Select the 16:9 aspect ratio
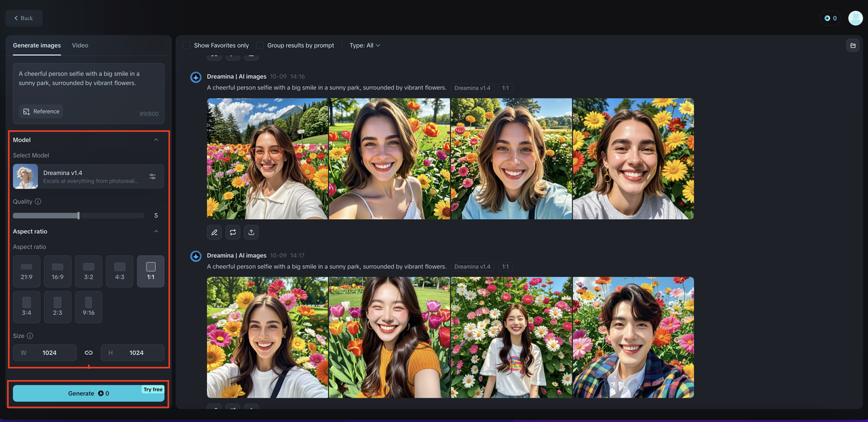The width and height of the screenshot is (868, 422). pyautogui.click(x=58, y=271)
